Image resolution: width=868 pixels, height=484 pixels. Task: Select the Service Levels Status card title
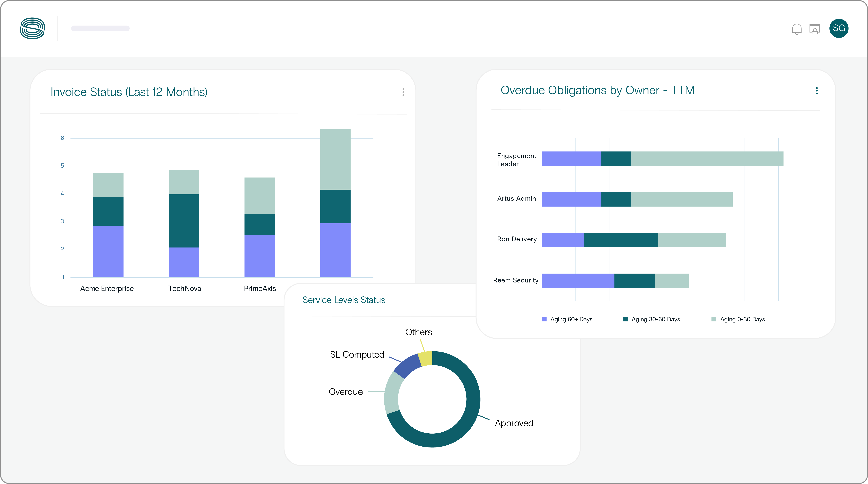[344, 300]
